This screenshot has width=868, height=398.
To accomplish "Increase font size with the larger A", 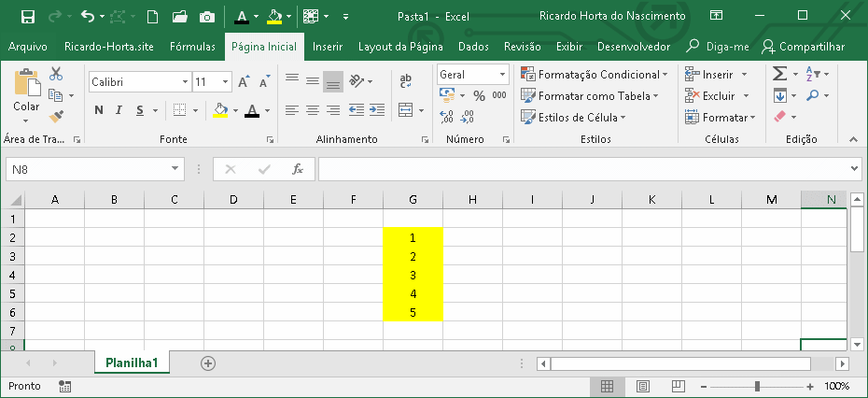I will (244, 82).
